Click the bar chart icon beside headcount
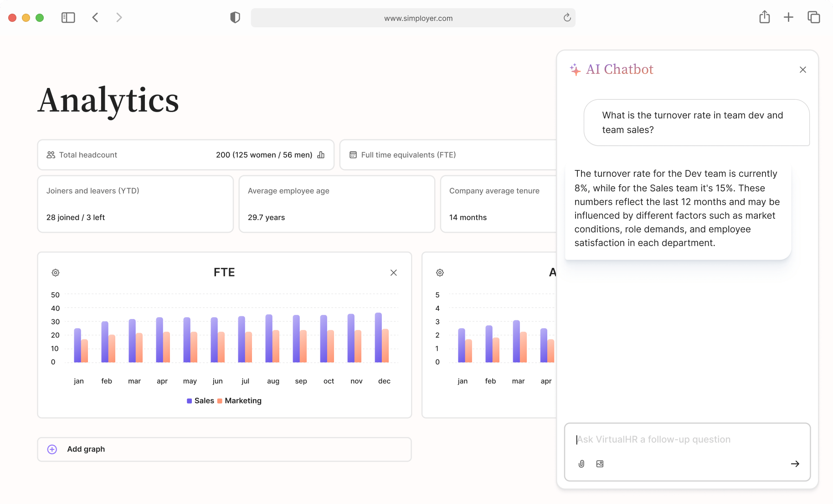The width and height of the screenshot is (833, 504). click(x=321, y=155)
